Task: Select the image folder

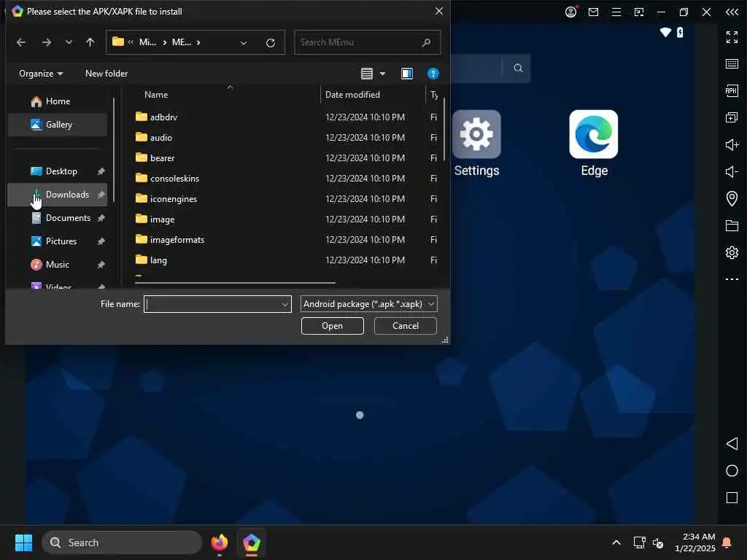Action: pos(286,219)
